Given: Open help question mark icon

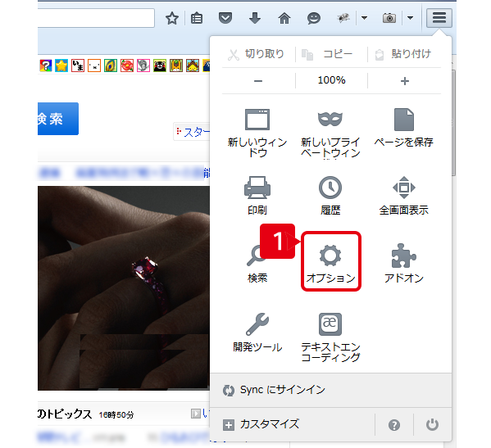Looking at the screenshot, I should (x=394, y=425).
